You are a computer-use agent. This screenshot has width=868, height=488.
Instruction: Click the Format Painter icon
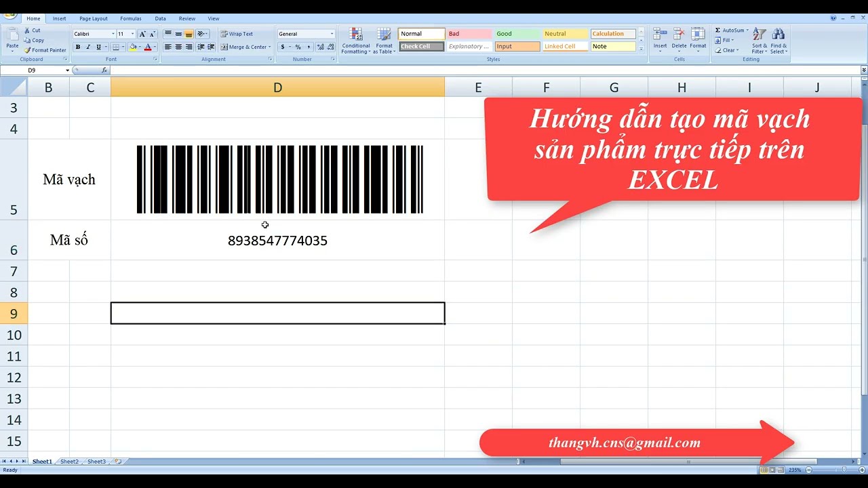click(27, 50)
